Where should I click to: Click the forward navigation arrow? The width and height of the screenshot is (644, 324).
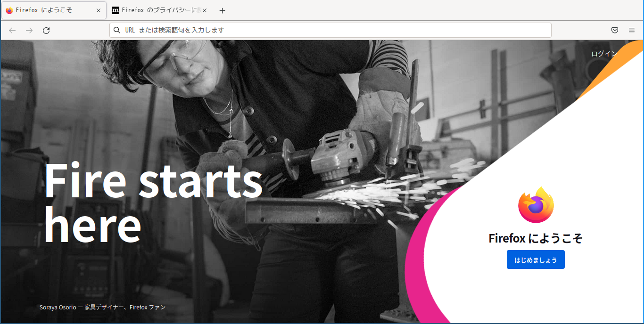(x=29, y=31)
